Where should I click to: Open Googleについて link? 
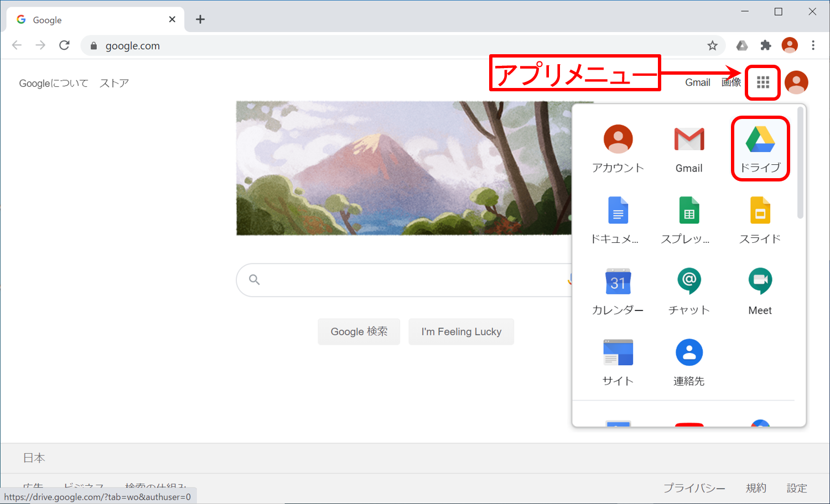pyautogui.click(x=54, y=83)
